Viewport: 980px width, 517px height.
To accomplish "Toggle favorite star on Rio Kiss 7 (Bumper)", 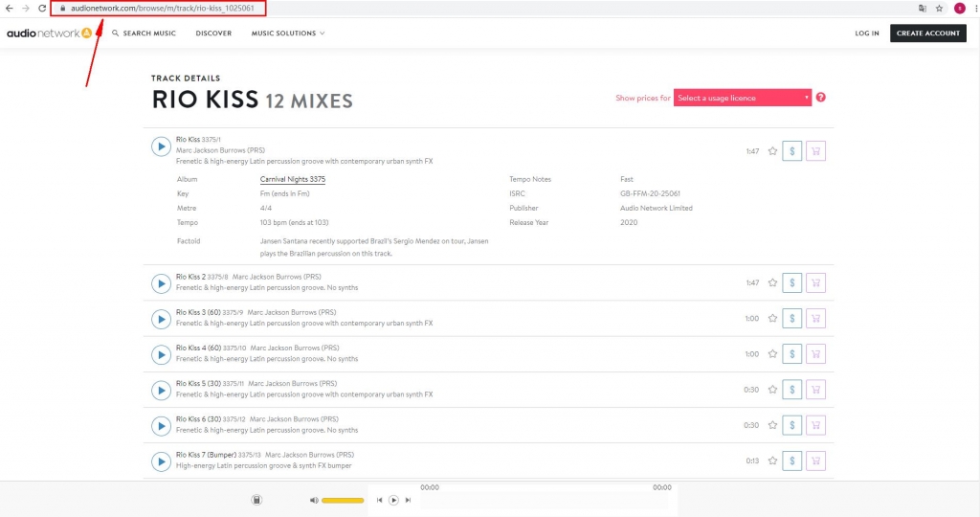I will [x=772, y=461].
